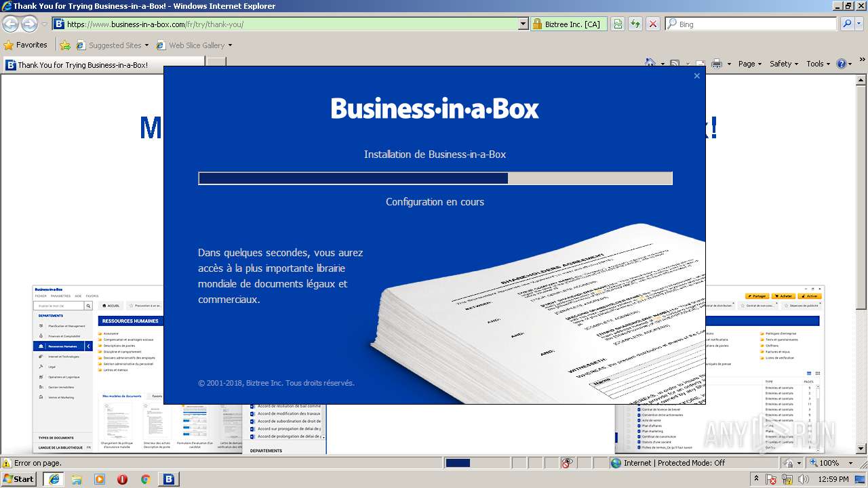Expand the zoom level dropdown arrow

tap(850, 463)
